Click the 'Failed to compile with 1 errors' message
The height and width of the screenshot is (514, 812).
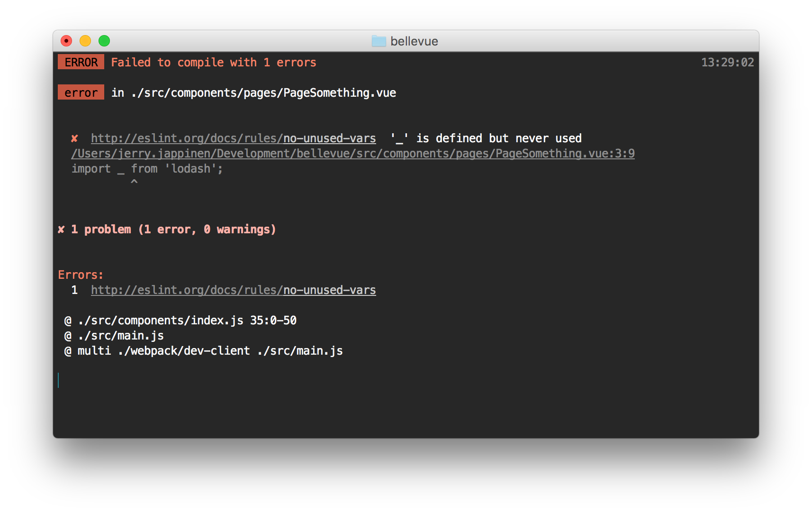[214, 63]
